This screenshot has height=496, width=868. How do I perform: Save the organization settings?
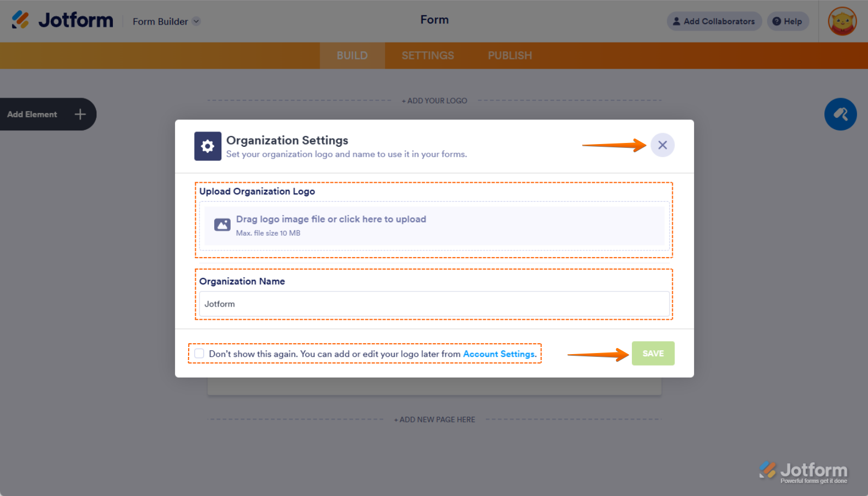point(653,354)
